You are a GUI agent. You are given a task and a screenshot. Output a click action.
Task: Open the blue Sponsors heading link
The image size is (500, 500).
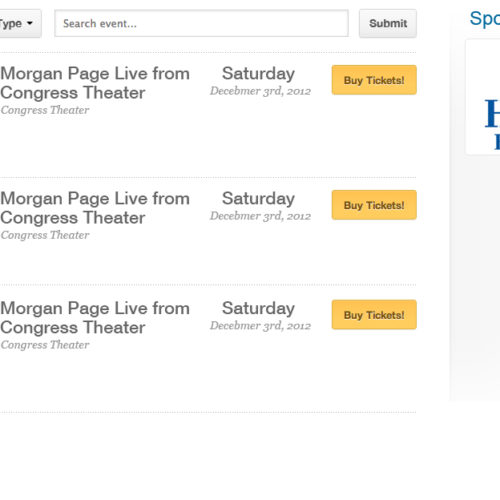(485, 19)
